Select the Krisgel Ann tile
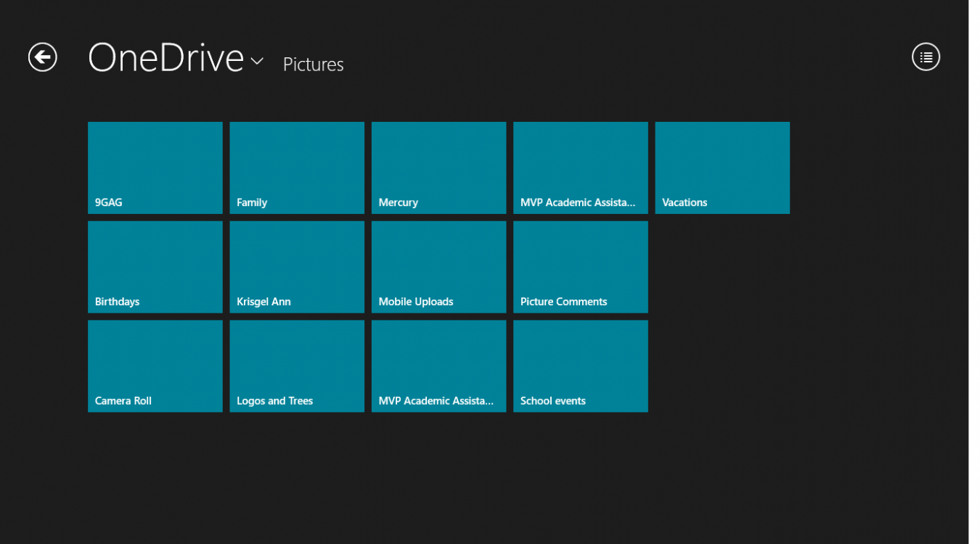This screenshot has width=980, height=544. (x=296, y=267)
